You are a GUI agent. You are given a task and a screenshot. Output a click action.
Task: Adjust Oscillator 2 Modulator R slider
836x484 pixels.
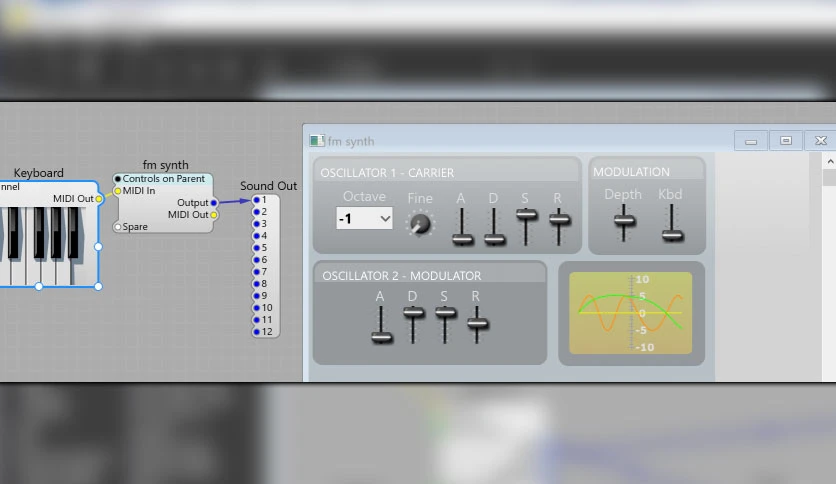[x=477, y=323]
